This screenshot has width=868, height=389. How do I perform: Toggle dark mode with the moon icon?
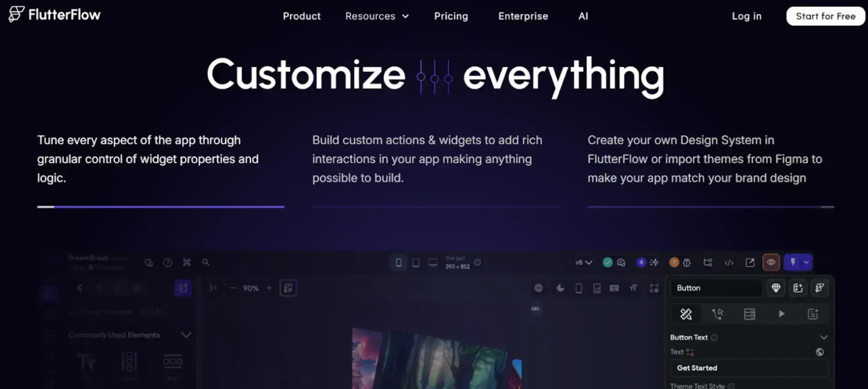560,288
